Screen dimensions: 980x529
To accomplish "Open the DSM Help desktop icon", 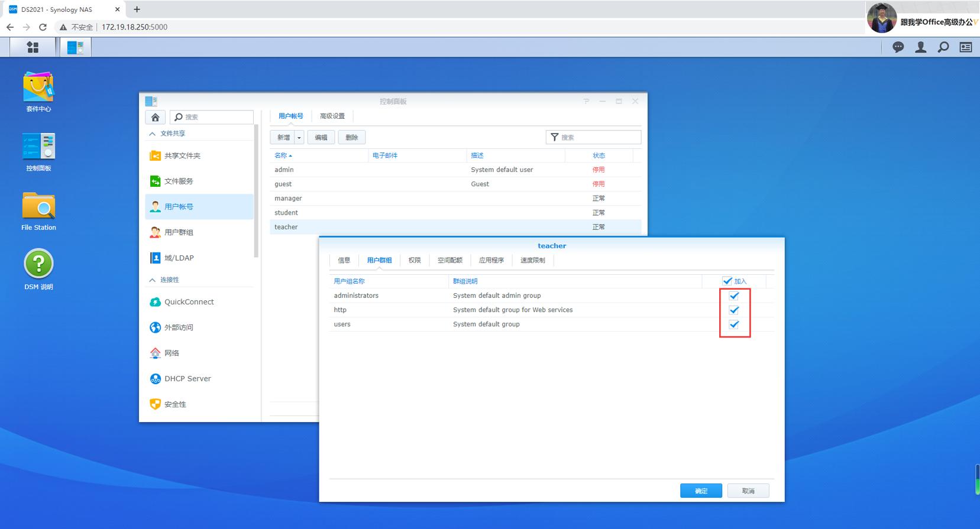I will (38, 264).
